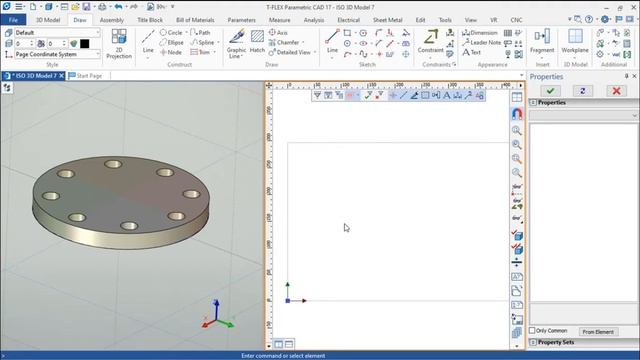Image resolution: width=640 pixels, height=360 pixels.
Task: Select the Spline tool
Action: pos(202,42)
